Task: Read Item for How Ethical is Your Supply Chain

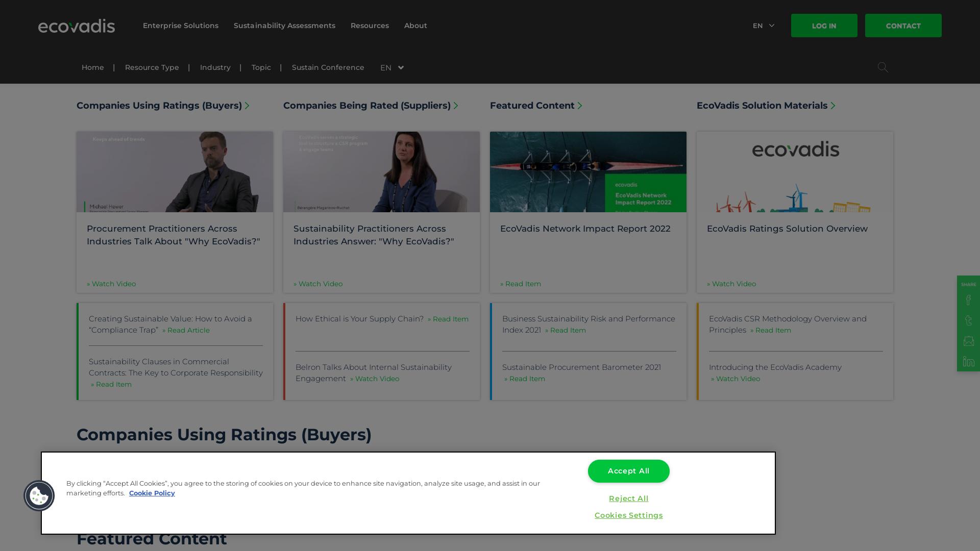Action: click(x=448, y=319)
